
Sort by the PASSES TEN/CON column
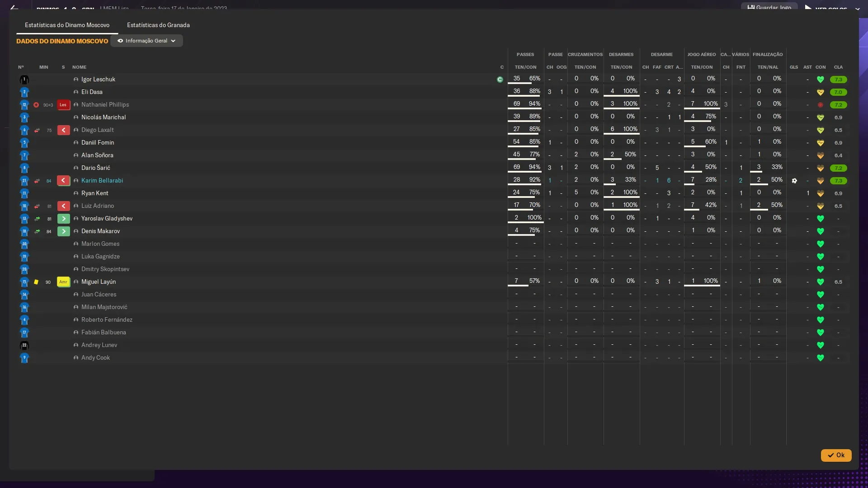525,67
